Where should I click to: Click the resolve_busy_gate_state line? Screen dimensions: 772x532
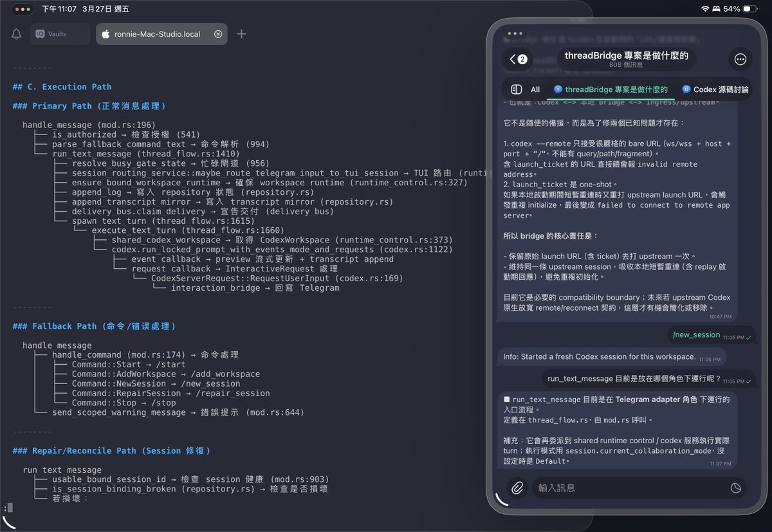click(x=170, y=163)
